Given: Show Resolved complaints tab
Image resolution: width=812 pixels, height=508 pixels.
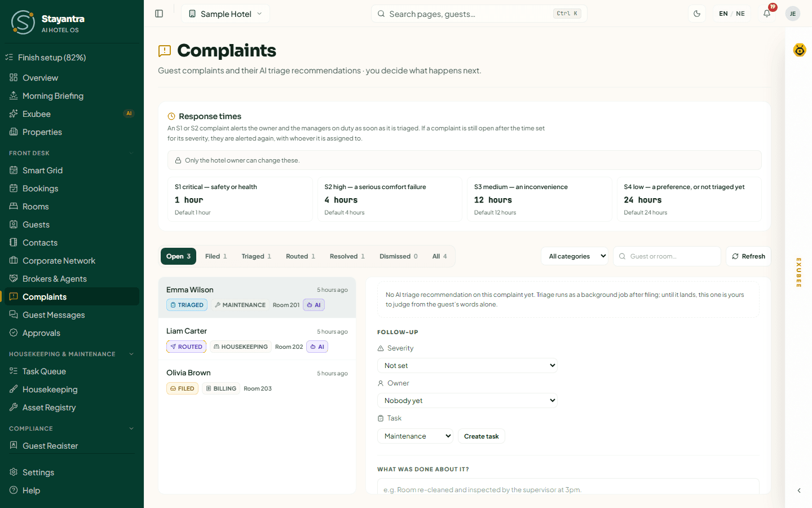Looking at the screenshot, I should [347, 256].
